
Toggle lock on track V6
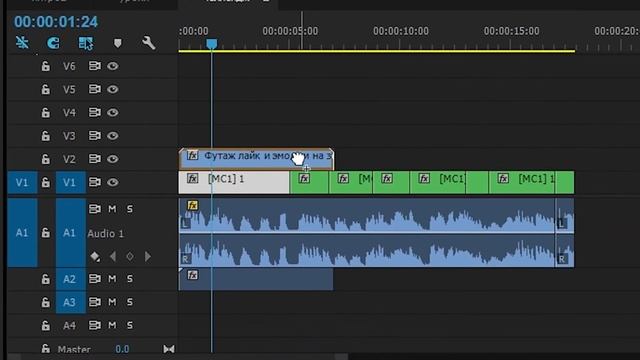46,66
